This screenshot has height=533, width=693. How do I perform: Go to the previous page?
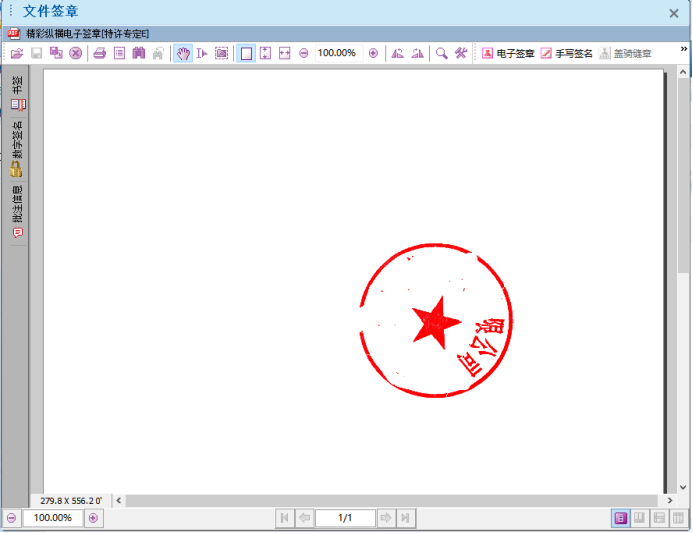click(x=304, y=518)
